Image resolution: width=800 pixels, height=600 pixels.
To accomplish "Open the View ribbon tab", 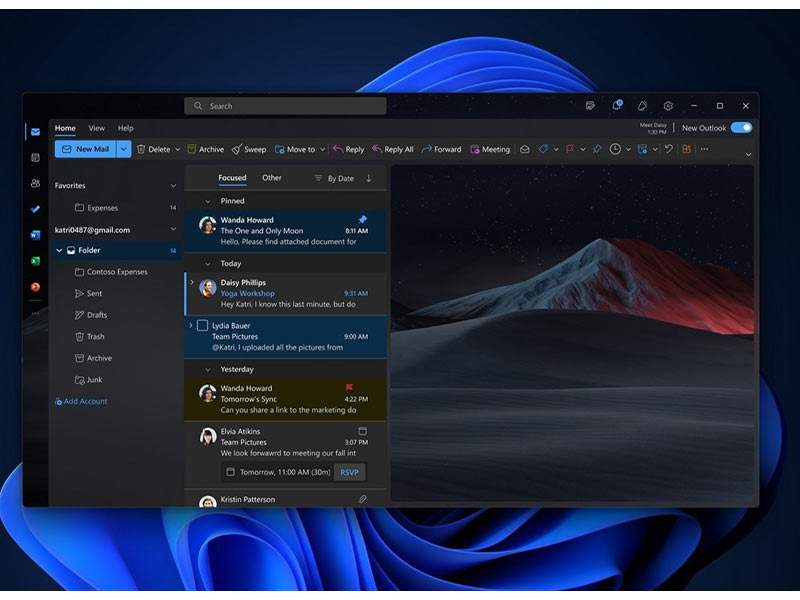I will [96, 128].
